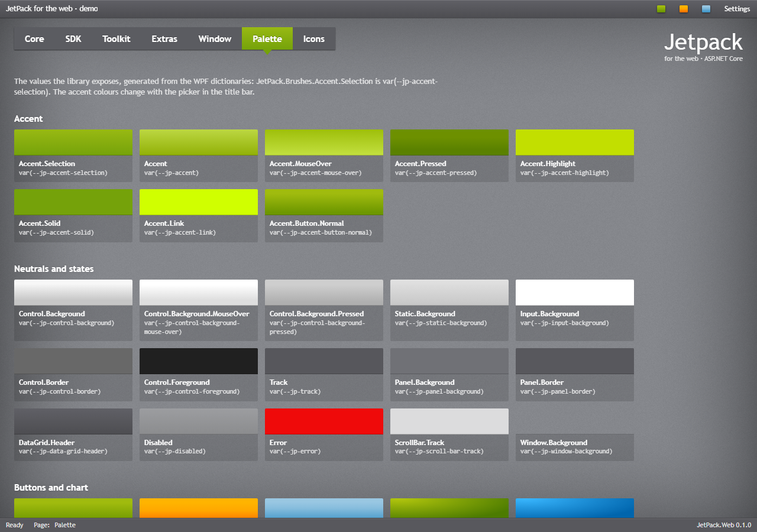Screen dimensions: 757x532
Task: Click the Ready status text
Action: coord(15,525)
